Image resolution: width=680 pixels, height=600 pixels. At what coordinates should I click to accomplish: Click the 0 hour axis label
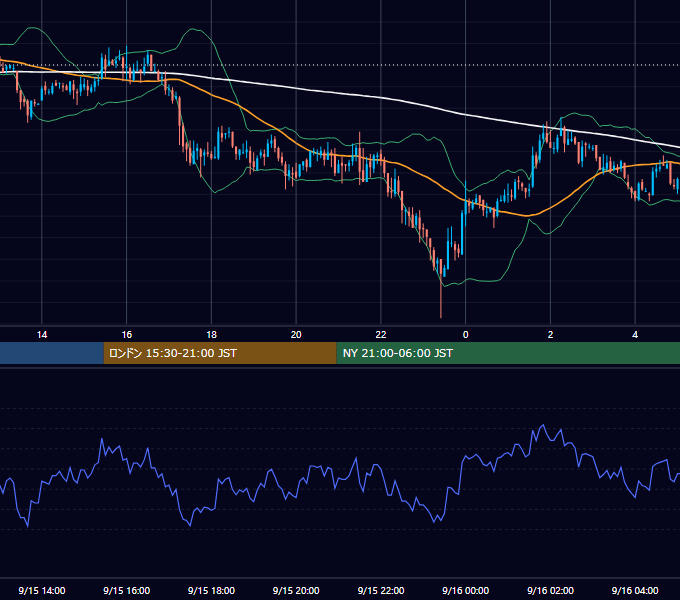pos(465,335)
